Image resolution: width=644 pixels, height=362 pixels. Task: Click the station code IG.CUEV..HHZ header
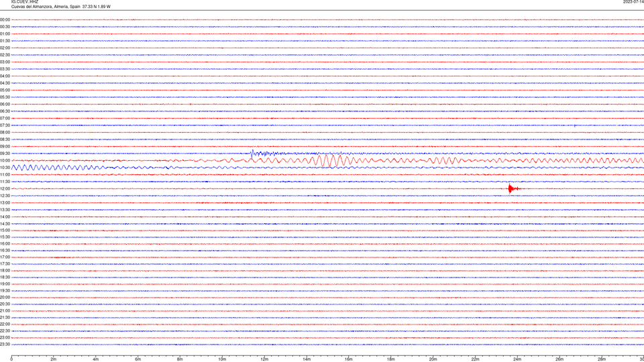(x=25, y=1)
